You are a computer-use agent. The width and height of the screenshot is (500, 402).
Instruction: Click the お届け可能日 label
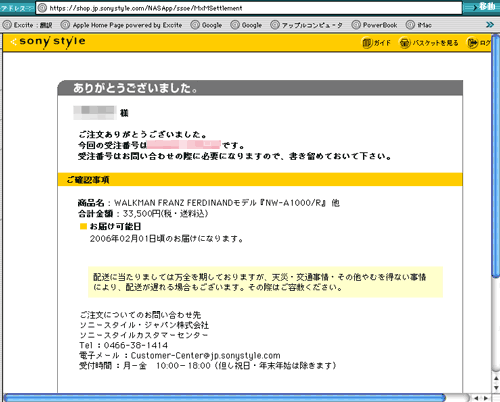115,227
